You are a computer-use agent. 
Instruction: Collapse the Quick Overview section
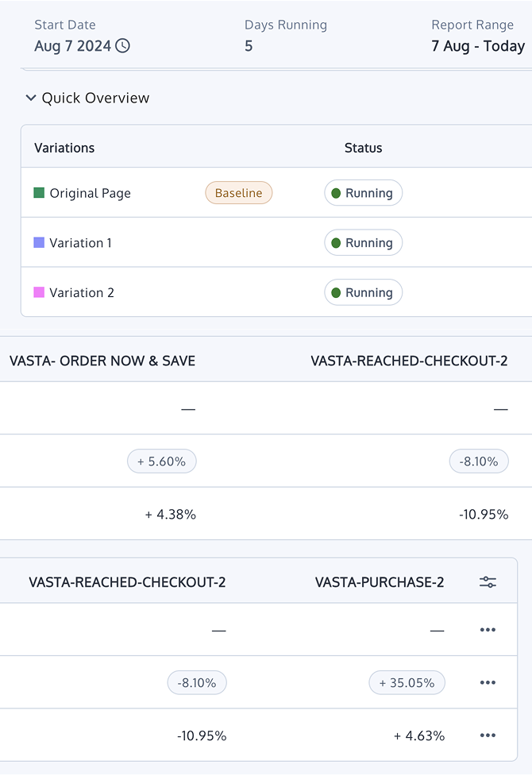click(31, 98)
